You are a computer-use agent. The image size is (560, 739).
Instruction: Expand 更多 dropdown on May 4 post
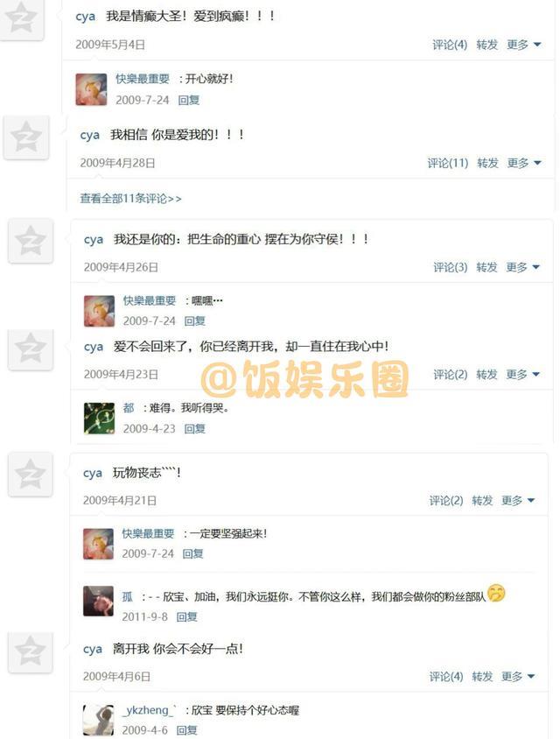tap(523, 45)
